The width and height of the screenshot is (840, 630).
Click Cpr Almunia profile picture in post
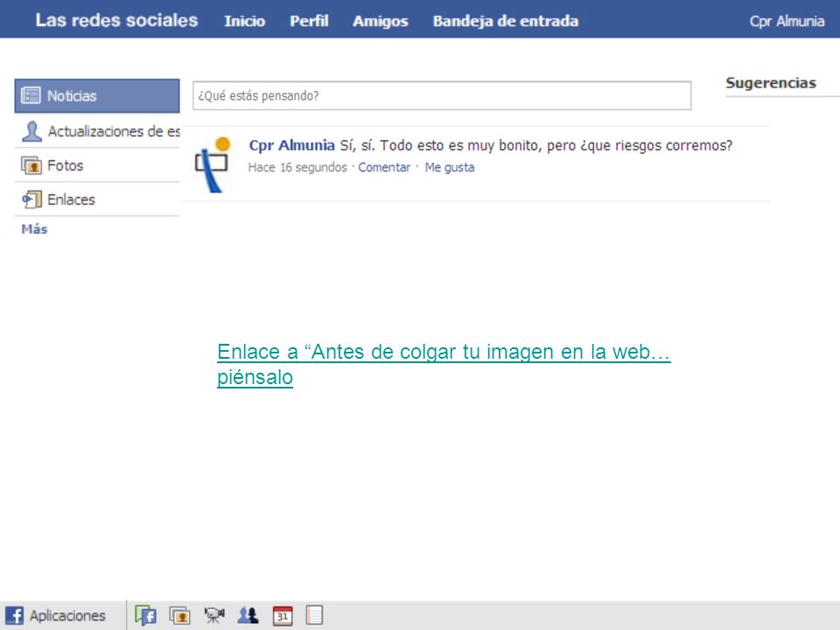(x=213, y=164)
